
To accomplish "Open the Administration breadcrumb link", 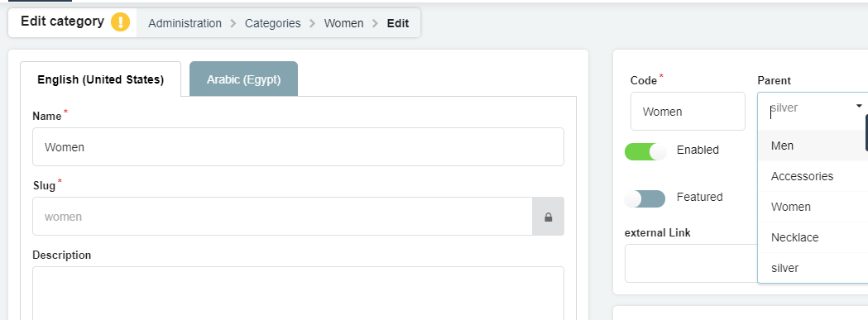I will (x=185, y=23).
